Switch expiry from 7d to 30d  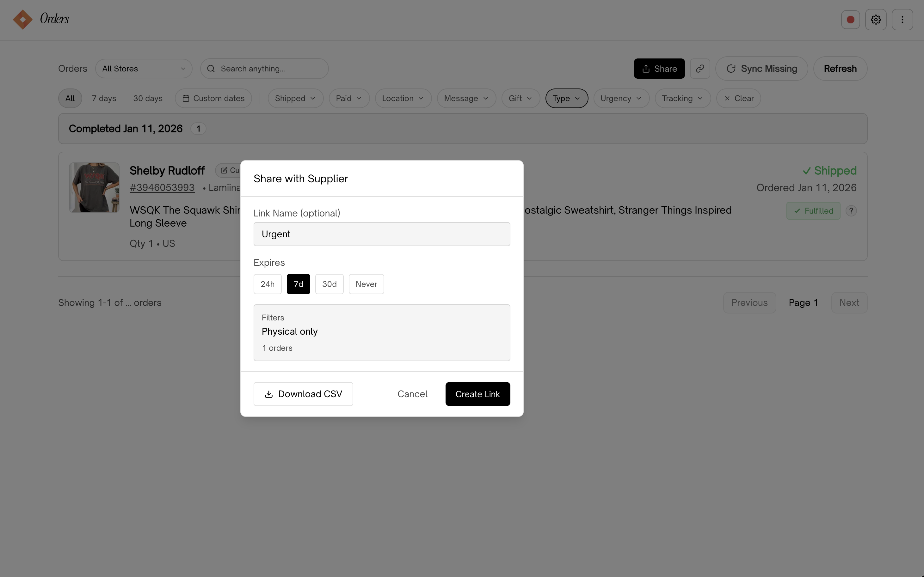(x=329, y=284)
